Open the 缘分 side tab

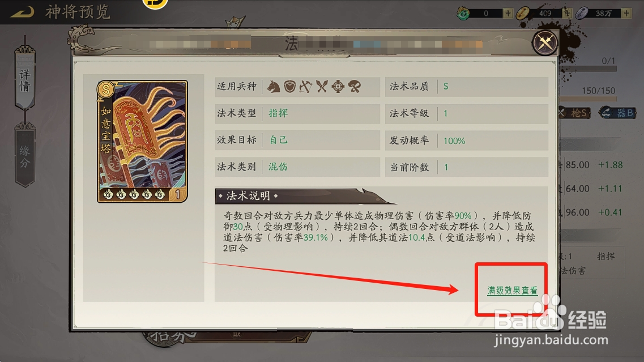[x=25, y=155]
